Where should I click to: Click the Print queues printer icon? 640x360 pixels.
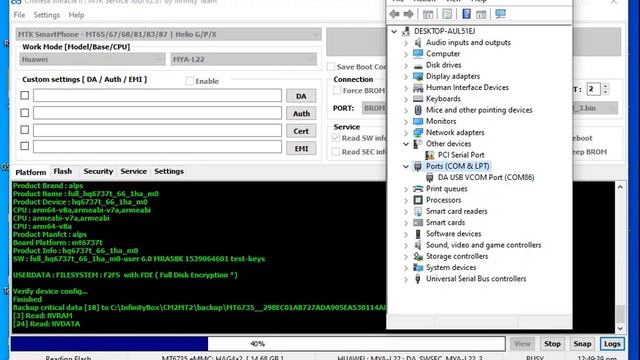418,189
